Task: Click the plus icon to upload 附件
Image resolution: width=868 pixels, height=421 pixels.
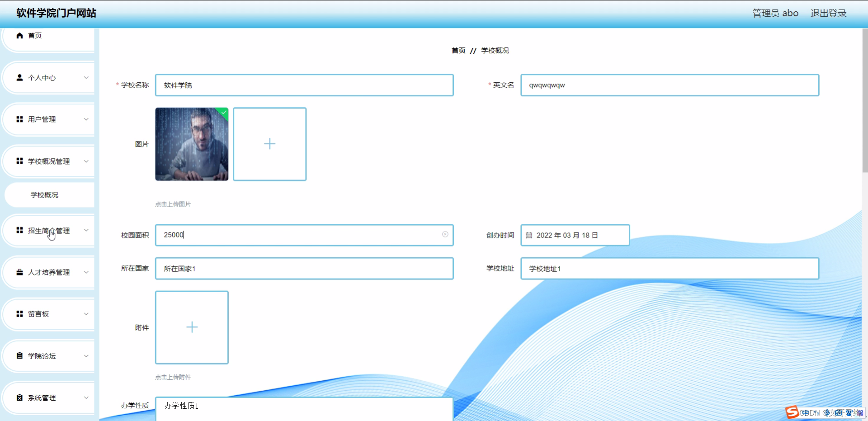Action: (x=192, y=327)
